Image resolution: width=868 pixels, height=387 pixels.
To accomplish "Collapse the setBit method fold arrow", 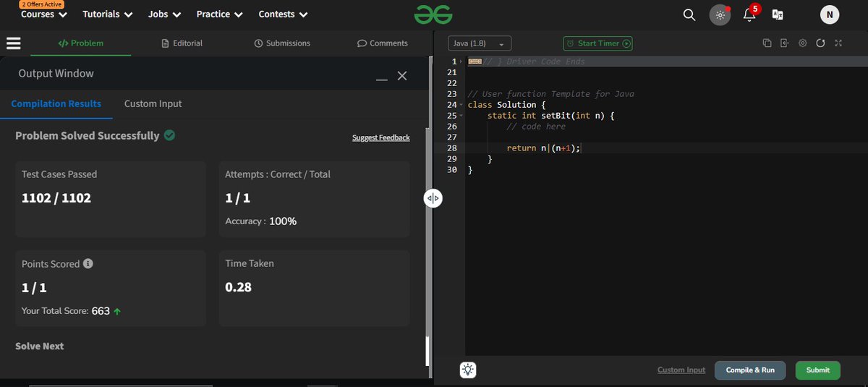I will pyautogui.click(x=461, y=116).
